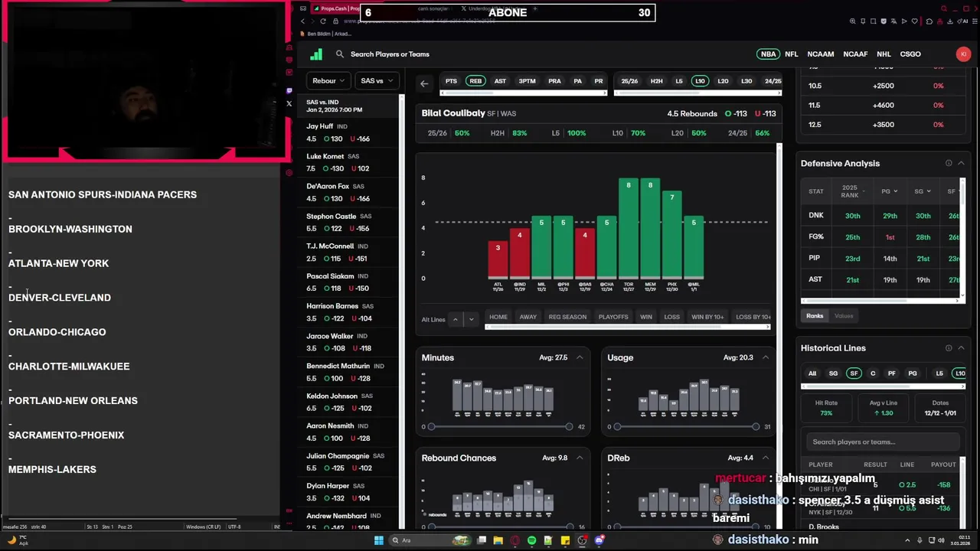Click Rebound Chances left slider handle
The image size is (980, 551).
[431, 527]
